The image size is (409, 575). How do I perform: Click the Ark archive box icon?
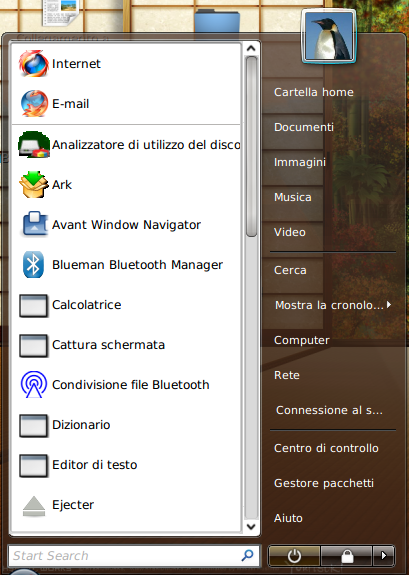point(34,184)
